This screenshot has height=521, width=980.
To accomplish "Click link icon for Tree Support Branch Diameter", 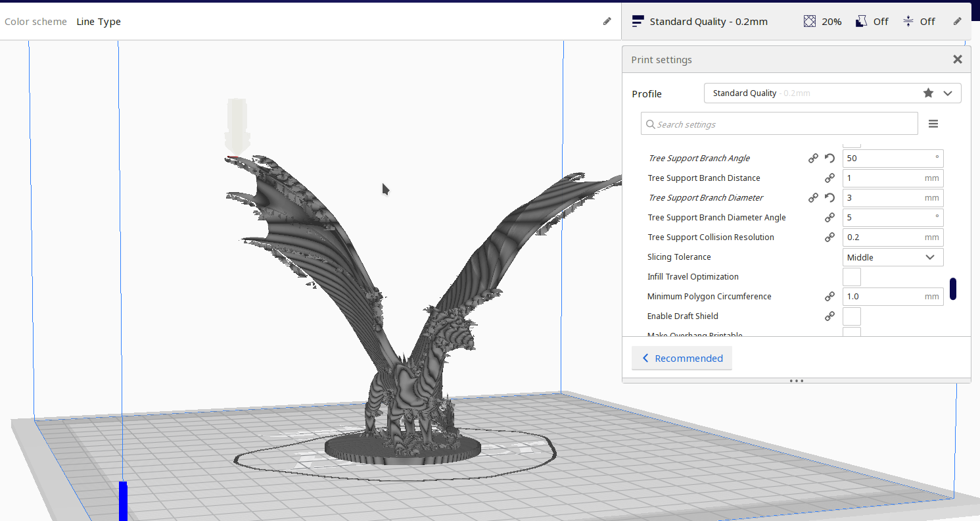I will (x=814, y=198).
